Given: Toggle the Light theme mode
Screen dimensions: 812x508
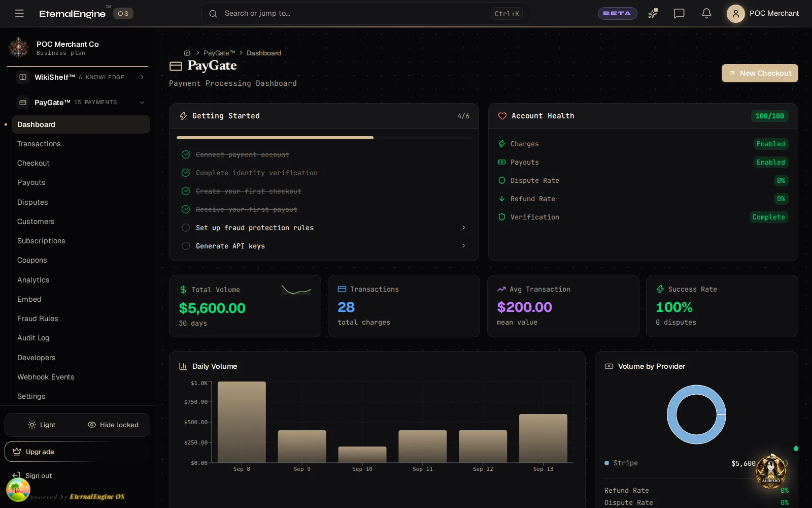Looking at the screenshot, I should coord(42,425).
